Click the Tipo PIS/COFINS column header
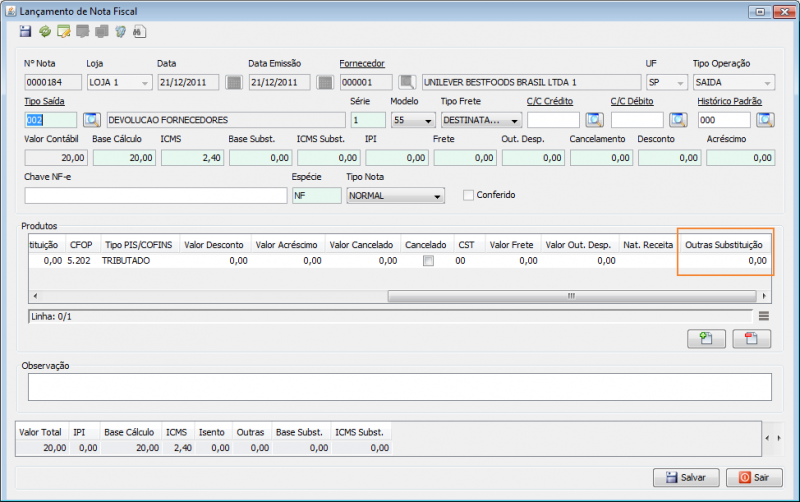This screenshot has height=502, width=800. (139, 245)
